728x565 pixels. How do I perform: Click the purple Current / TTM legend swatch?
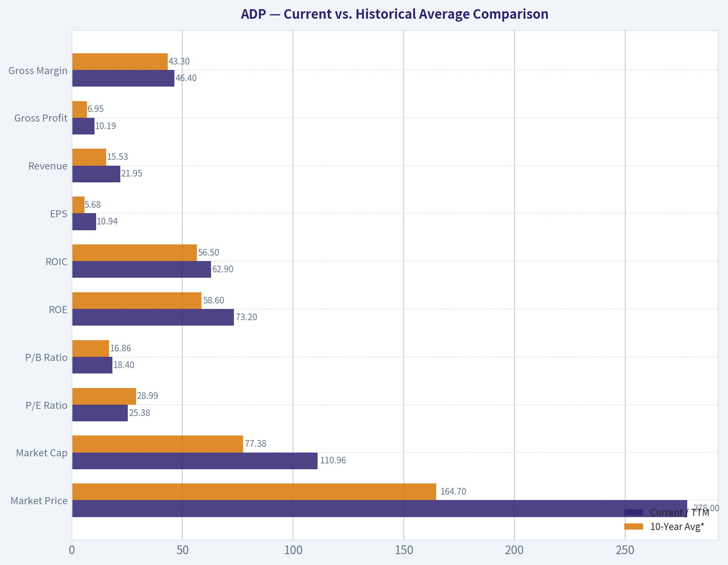[634, 513]
